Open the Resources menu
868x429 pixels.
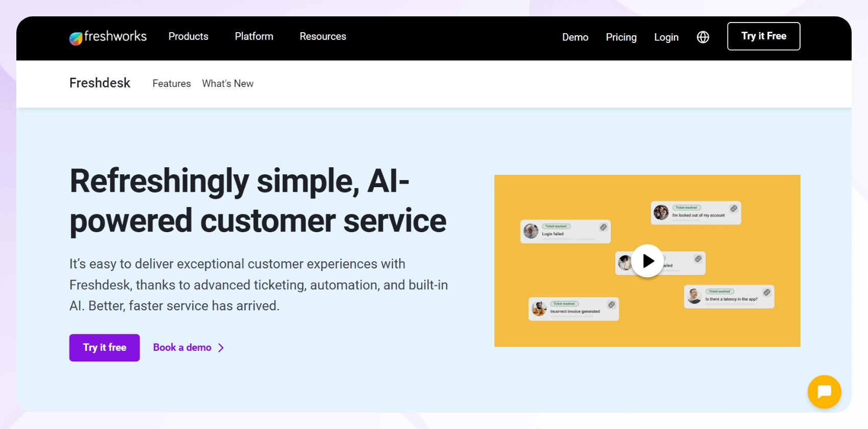(x=323, y=36)
